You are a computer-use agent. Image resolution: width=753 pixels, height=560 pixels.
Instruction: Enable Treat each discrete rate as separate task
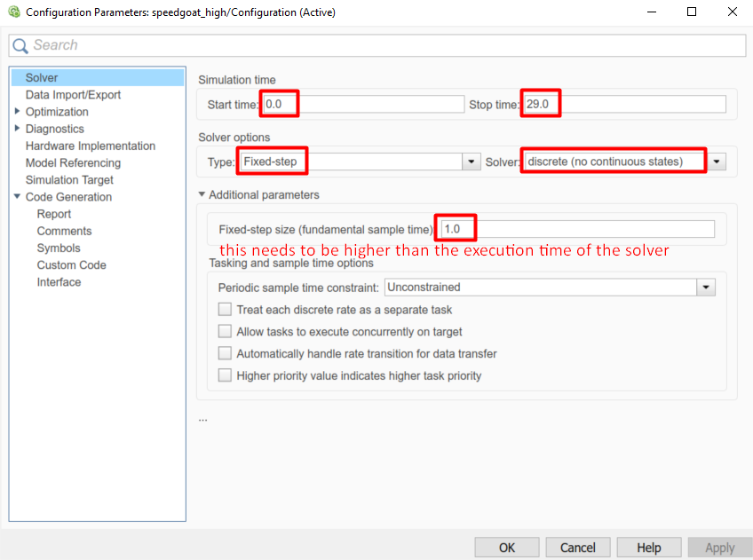tap(226, 310)
